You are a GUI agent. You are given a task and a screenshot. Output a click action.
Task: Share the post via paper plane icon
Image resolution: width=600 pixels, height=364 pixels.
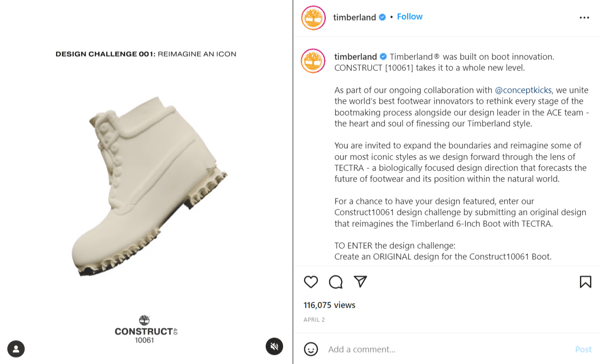point(360,281)
